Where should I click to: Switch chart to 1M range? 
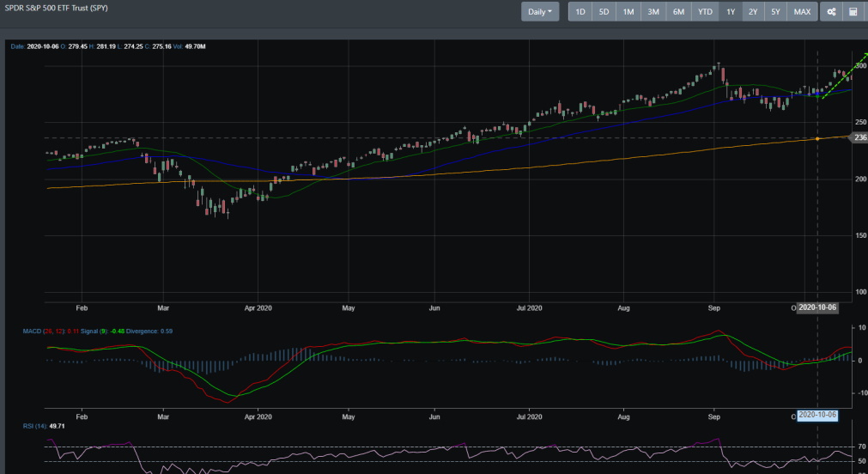(x=628, y=12)
